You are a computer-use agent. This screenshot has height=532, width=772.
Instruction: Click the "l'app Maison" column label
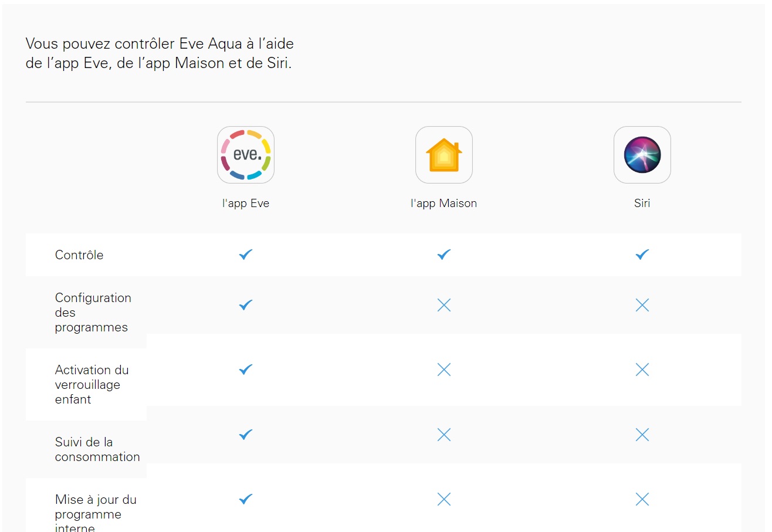click(444, 204)
